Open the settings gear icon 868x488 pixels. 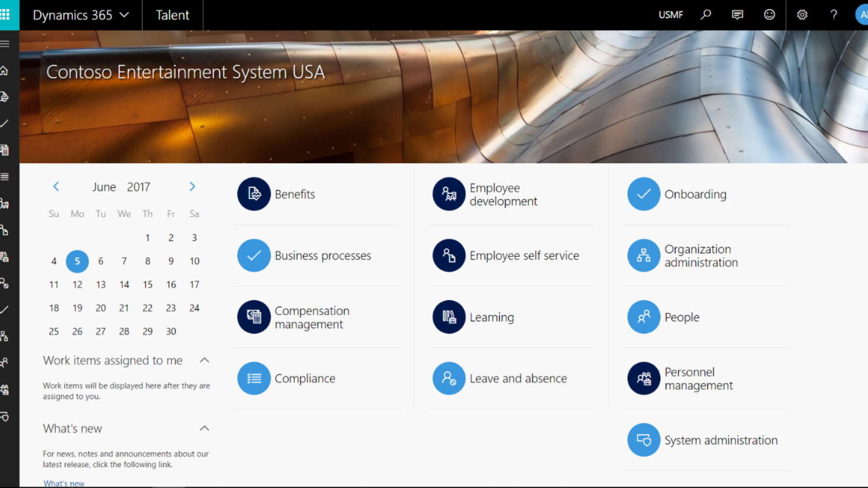pyautogui.click(x=802, y=15)
